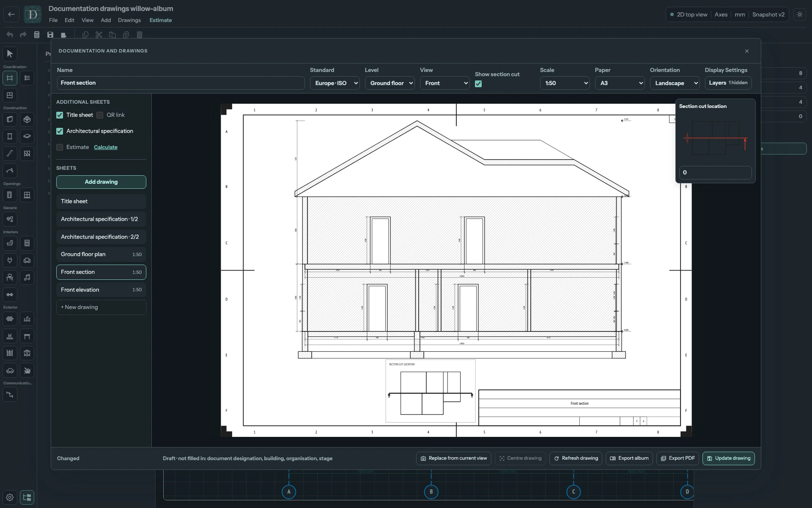Click the Name field Front section

(x=181, y=83)
